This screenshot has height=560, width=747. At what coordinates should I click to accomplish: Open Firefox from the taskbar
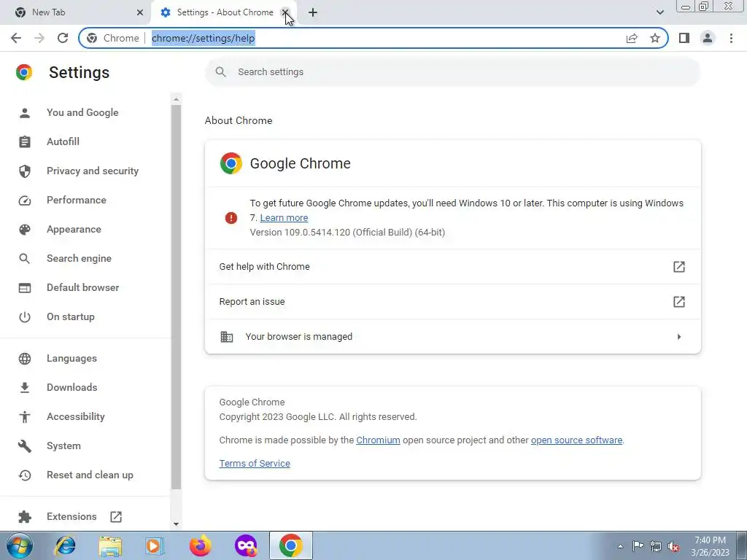[x=200, y=545]
